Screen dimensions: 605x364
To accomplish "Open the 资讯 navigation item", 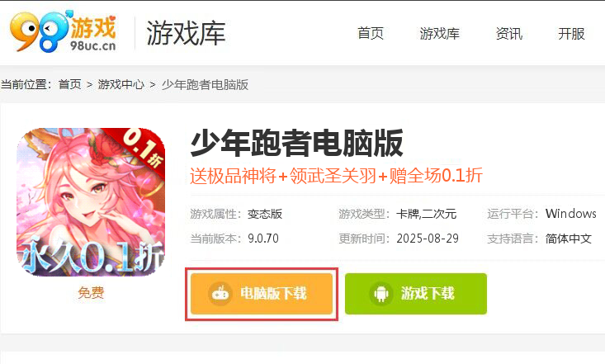I will click(x=509, y=34).
